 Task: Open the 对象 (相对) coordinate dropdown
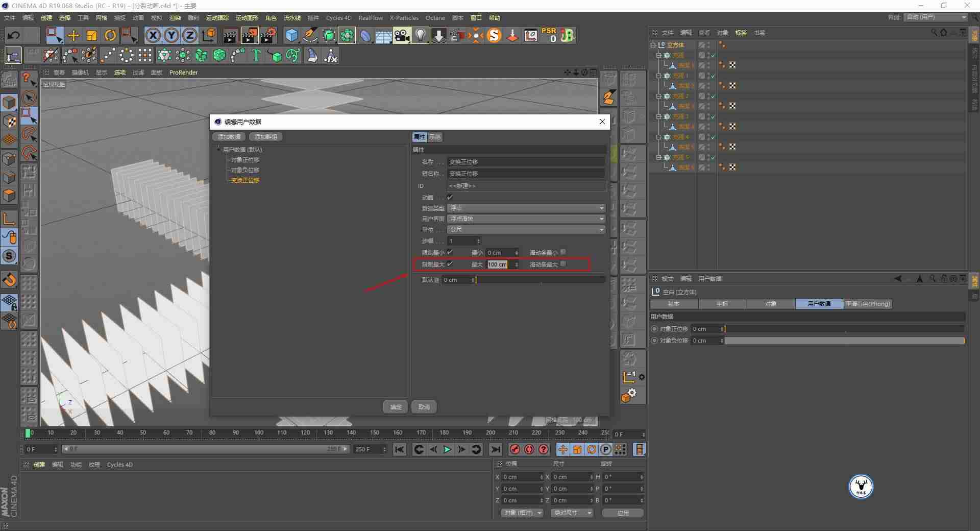coord(522,513)
